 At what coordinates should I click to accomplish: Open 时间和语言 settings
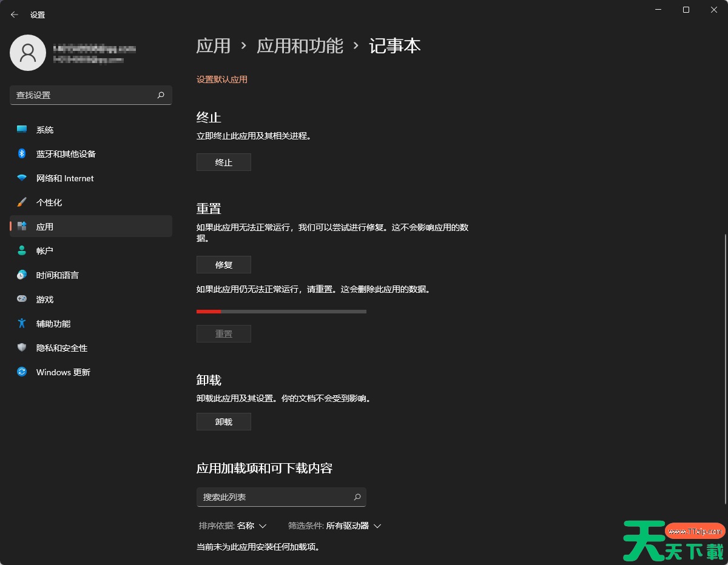[x=91, y=275]
